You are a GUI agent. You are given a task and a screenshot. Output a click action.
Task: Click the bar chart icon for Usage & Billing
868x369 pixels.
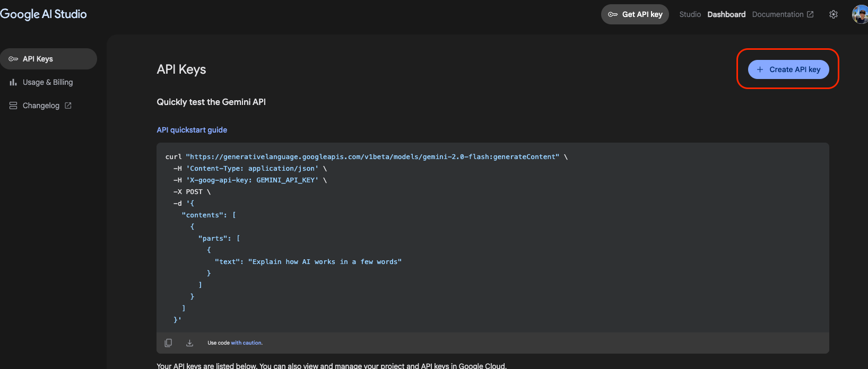click(x=13, y=82)
